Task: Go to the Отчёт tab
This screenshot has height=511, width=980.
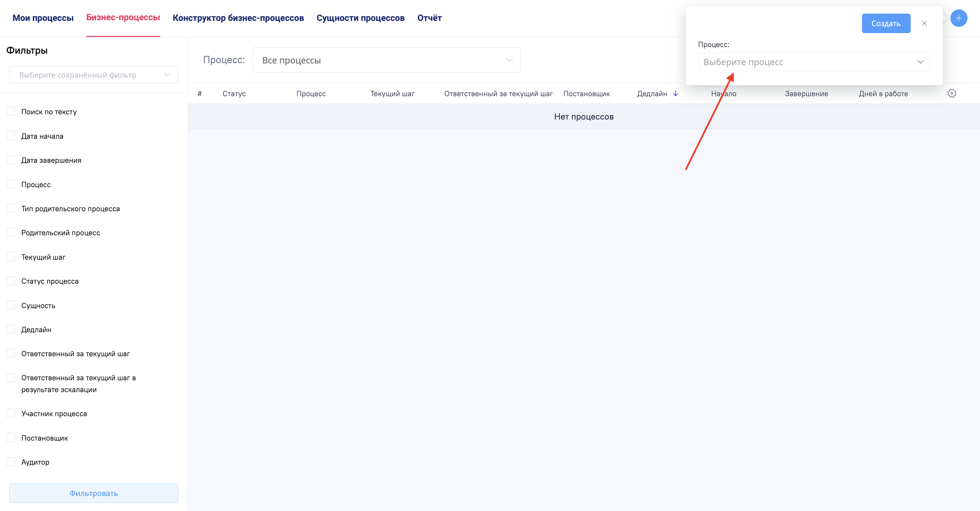Action: (x=429, y=18)
